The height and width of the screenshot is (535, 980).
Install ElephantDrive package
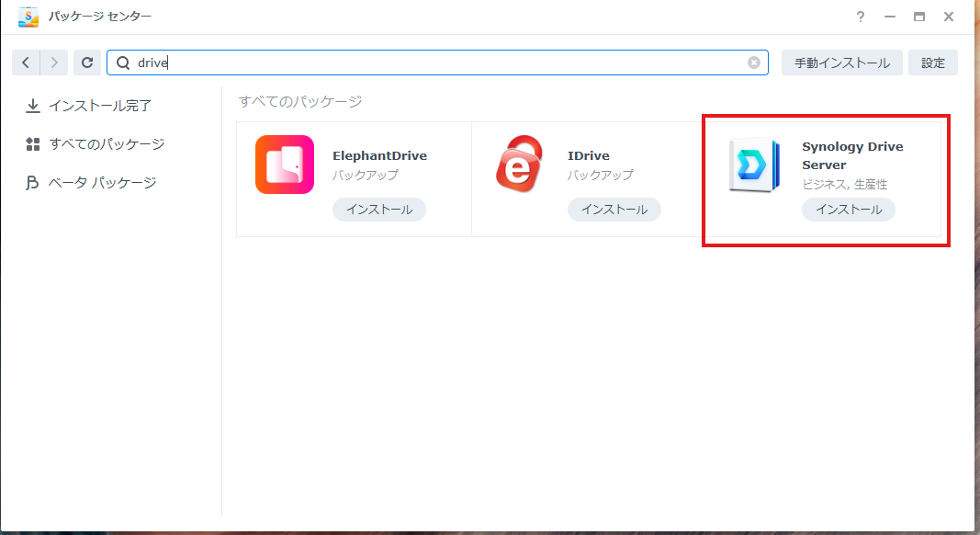point(378,210)
